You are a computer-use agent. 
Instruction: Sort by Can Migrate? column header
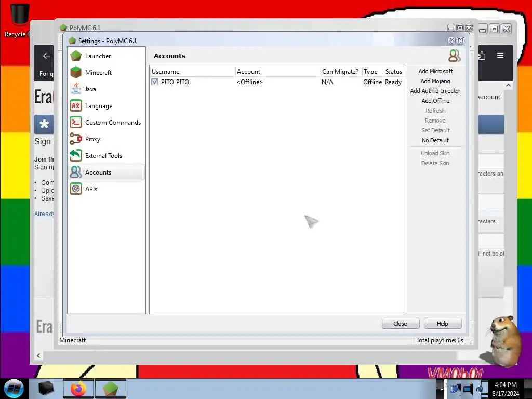[x=341, y=72]
